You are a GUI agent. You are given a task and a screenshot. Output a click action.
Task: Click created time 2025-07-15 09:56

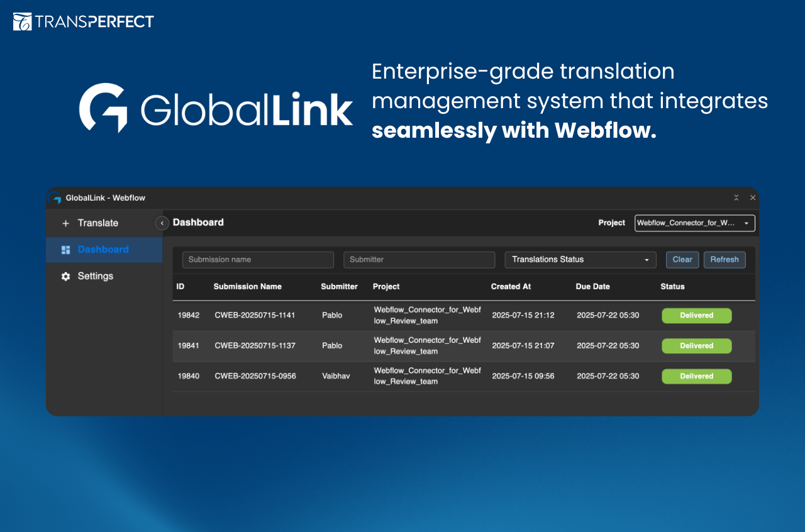(x=523, y=376)
